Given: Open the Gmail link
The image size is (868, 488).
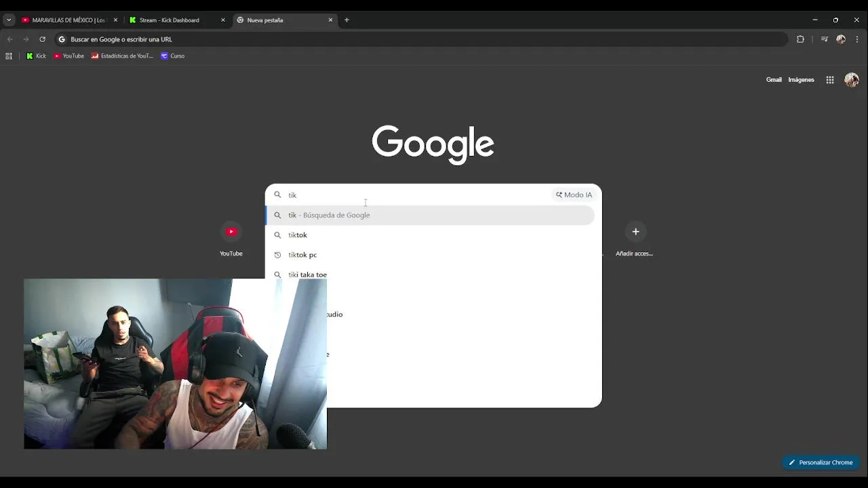Looking at the screenshot, I should click(x=774, y=80).
